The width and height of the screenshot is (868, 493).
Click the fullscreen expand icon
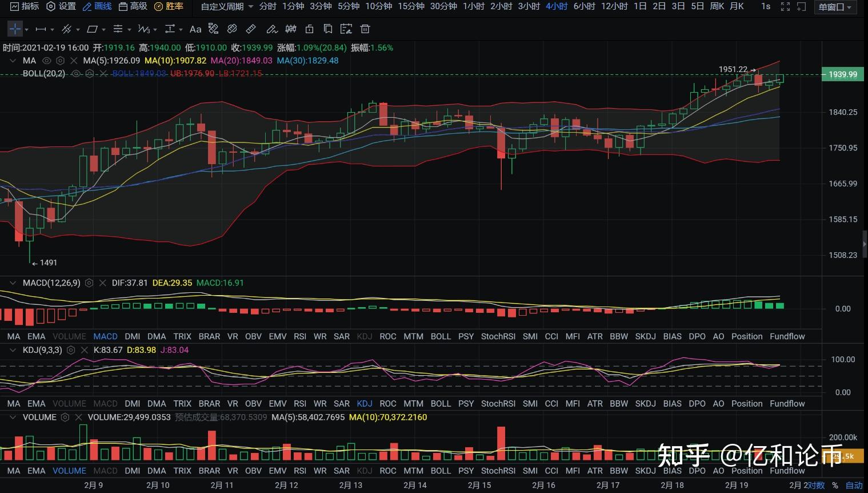(x=785, y=6)
